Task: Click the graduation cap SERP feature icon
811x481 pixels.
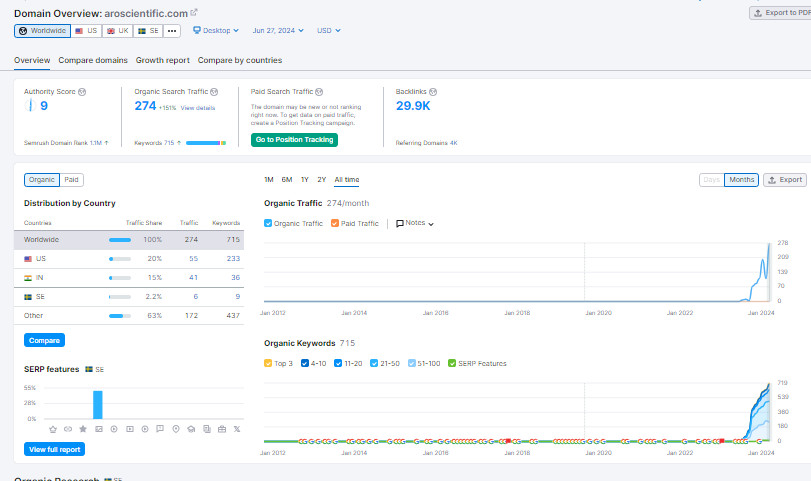Action: pos(191,429)
